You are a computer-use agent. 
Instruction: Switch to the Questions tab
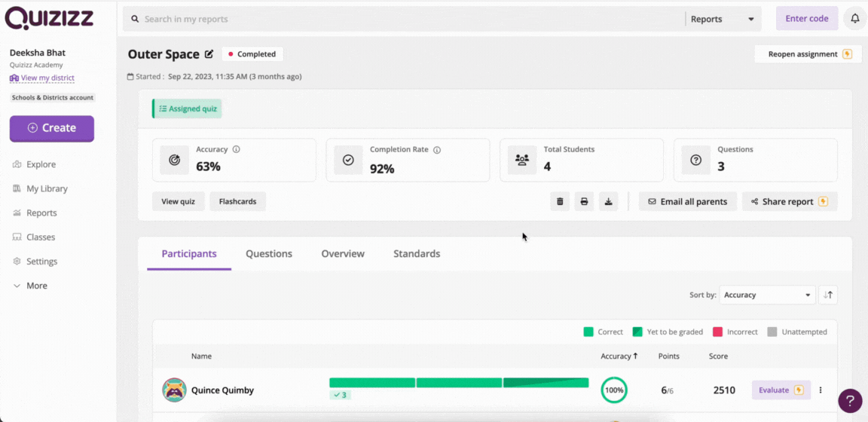pyautogui.click(x=269, y=254)
